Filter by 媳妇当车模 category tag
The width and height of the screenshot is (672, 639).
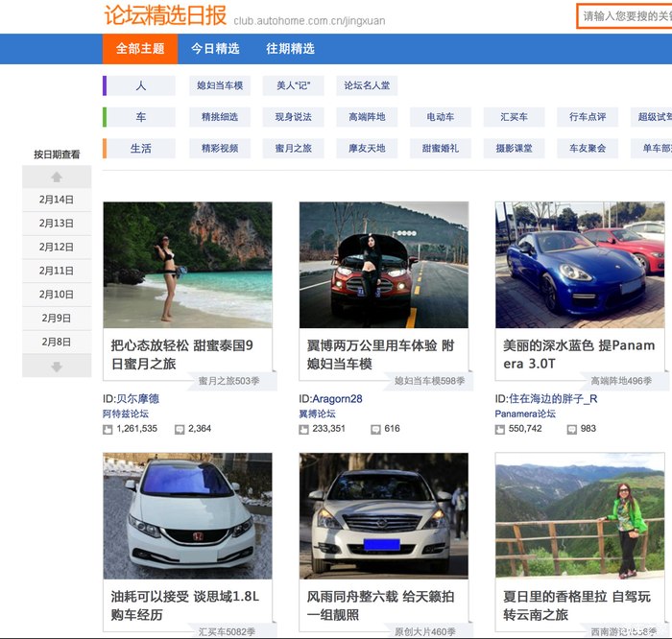[220, 86]
